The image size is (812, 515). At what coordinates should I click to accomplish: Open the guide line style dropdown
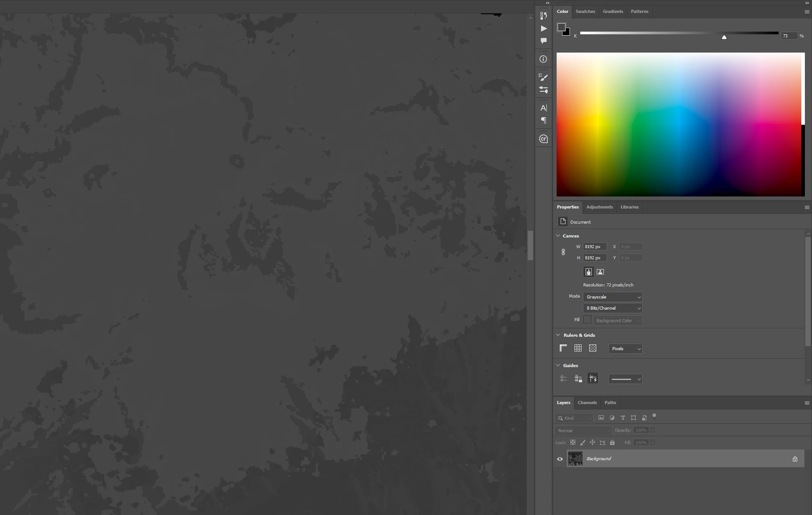tap(625, 379)
